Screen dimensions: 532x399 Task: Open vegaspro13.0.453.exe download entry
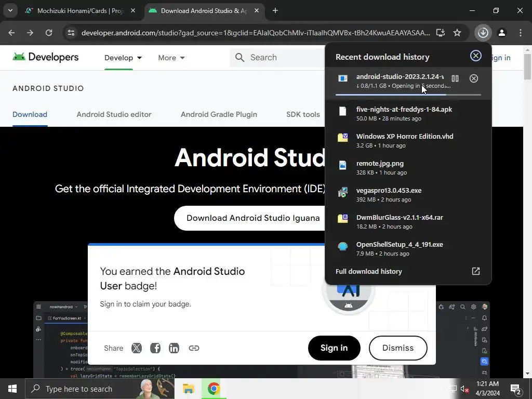tap(408, 195)
